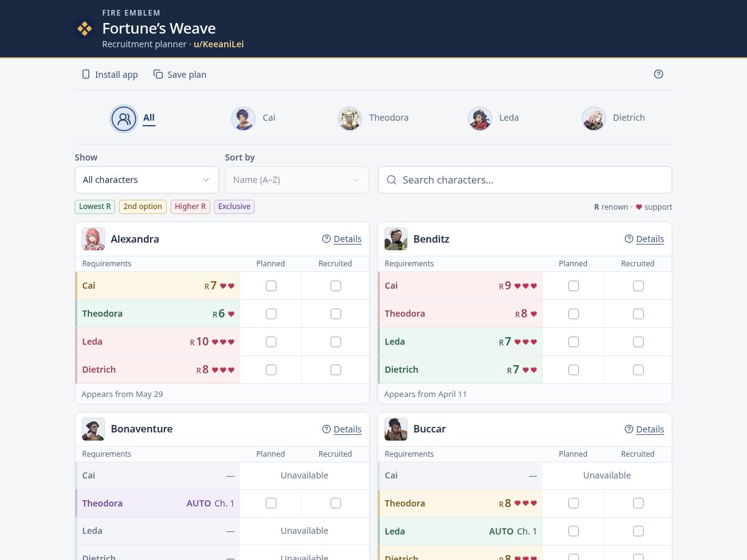
Task: Click the info icon beside Bonaventure's Details
Action: click(326, 429)
